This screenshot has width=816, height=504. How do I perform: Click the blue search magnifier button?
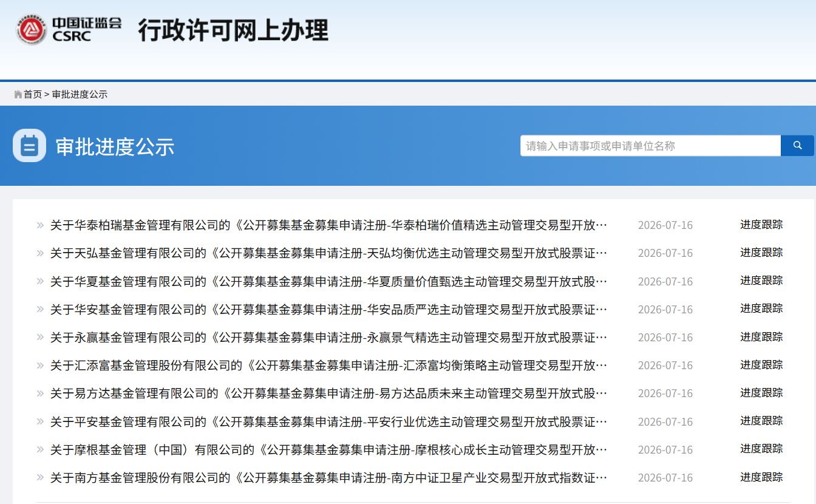797,146
